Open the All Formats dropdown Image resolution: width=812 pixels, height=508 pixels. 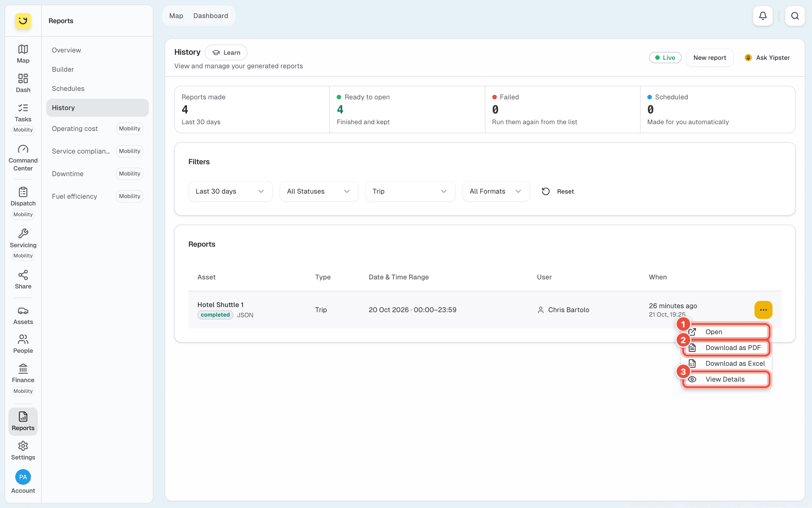coord(496,191)
